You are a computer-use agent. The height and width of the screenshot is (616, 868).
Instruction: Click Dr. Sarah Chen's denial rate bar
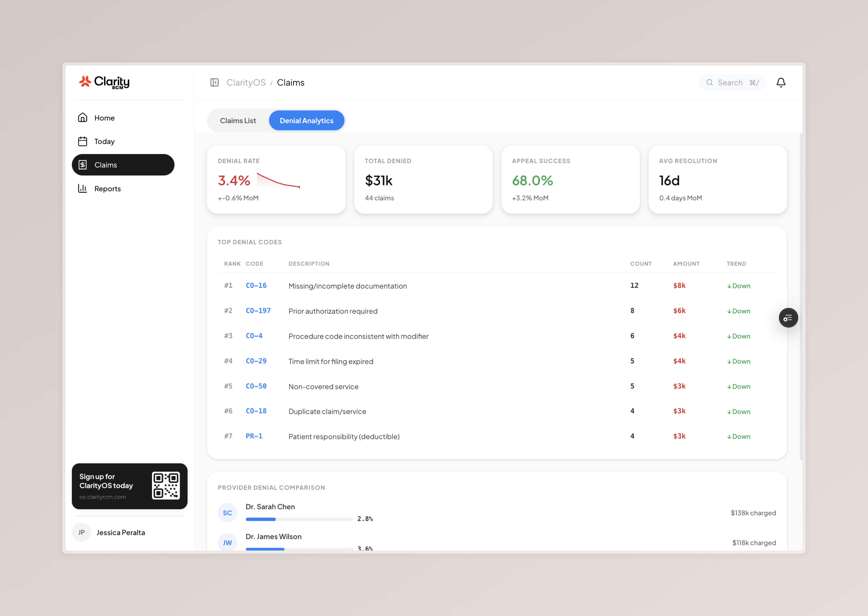tap(299, 519)
